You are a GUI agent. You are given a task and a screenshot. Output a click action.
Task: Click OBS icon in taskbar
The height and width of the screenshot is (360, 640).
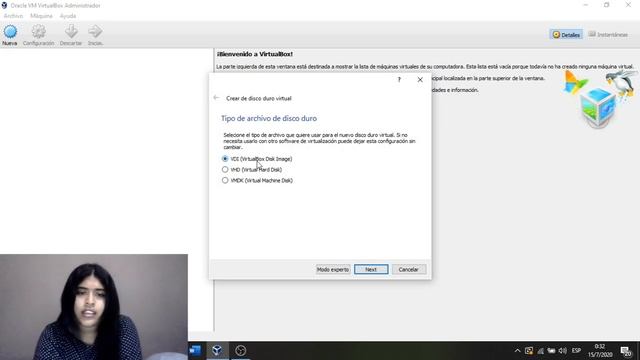point(240,350)
